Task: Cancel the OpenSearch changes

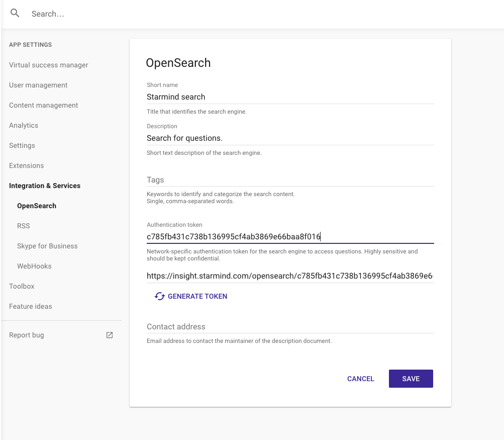Action: tap(360, 379)
